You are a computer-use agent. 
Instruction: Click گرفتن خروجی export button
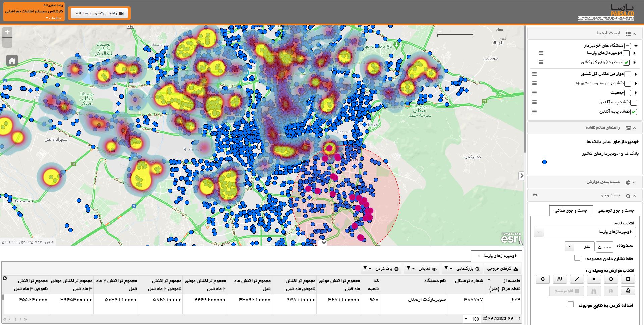click(x=502, y=269)
